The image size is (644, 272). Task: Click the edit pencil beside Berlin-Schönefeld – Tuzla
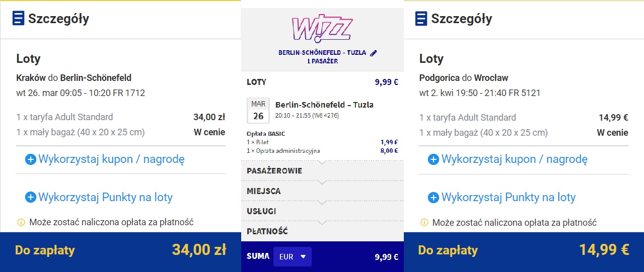373,53
